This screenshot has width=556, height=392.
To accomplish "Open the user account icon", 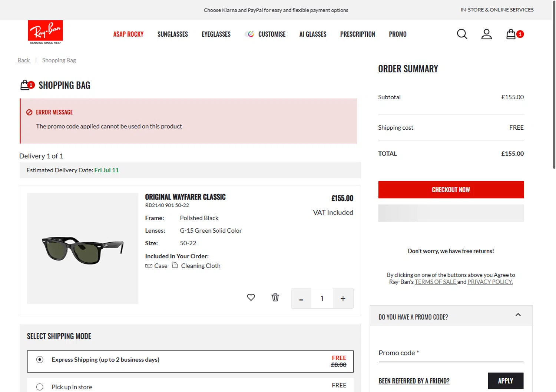I will coord(486,34).
